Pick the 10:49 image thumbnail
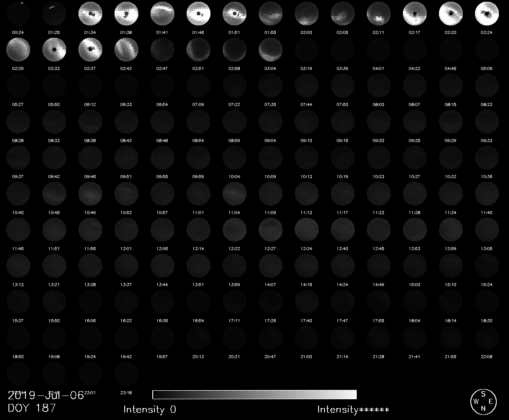The width and height of the screenshot is (509, 420). pos(90,194)
